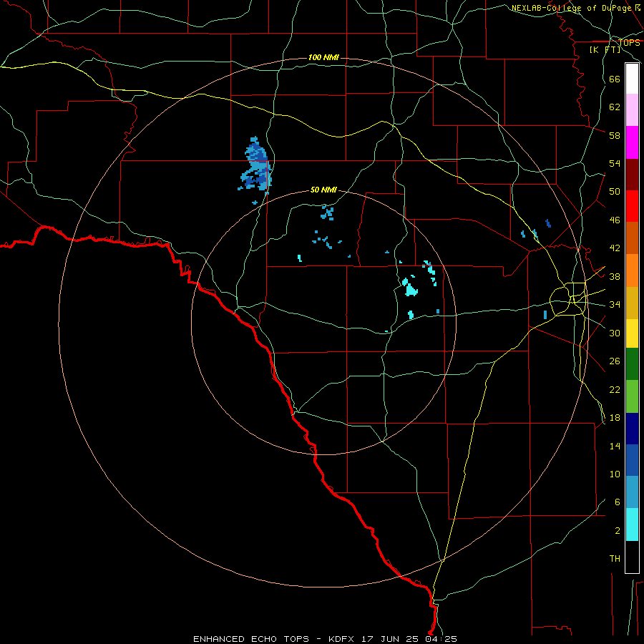Click the large blue echo cluster northwest
The width and height of the screenshot is (644, 644).
255,165
